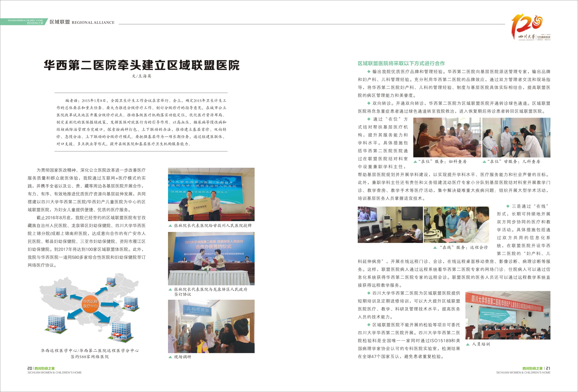Screen dimensions: 578x392
Task: Click the caption "在位"甘服务：儿科查房
Action: [514, 162]
